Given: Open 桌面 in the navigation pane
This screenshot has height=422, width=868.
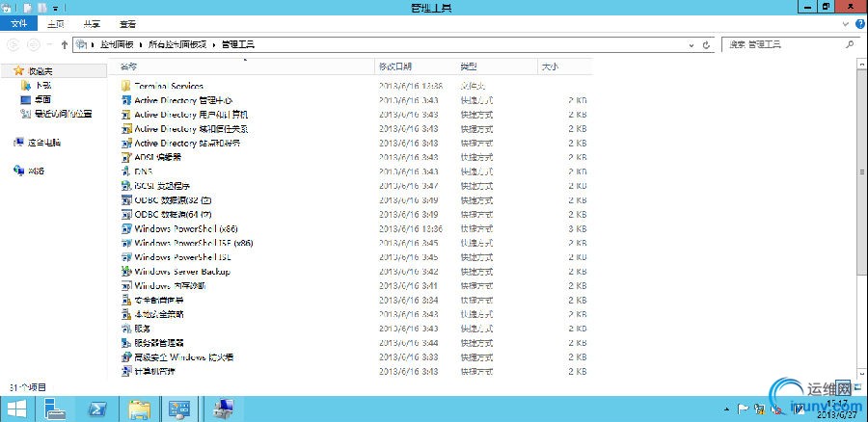Looking at the screenshot, I should pyautogui.click(x=43, y=99).
